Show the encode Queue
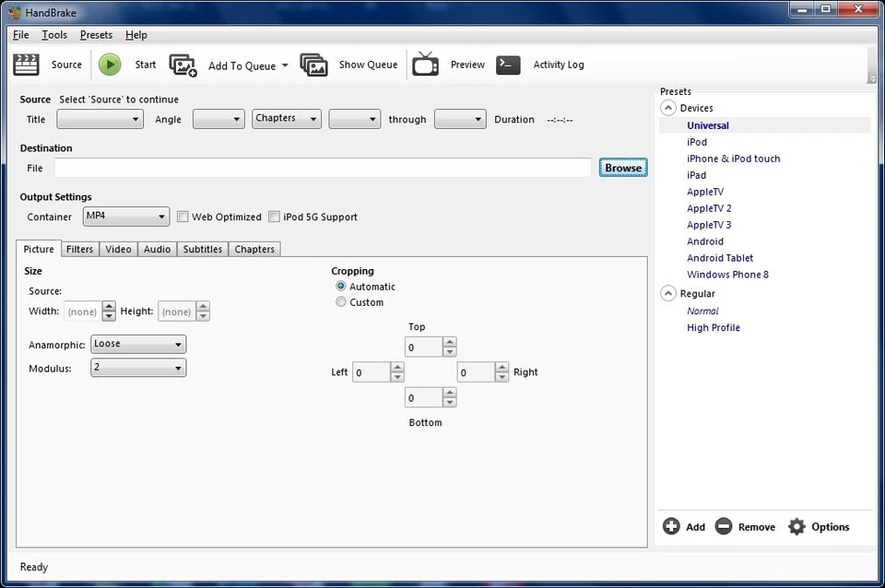 pos(367,65)
